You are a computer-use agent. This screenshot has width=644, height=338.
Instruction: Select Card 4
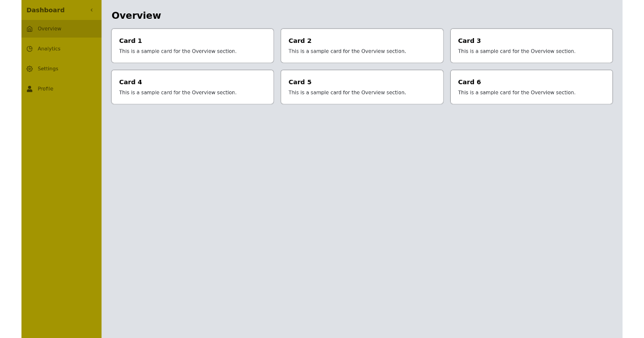(192, 87)
